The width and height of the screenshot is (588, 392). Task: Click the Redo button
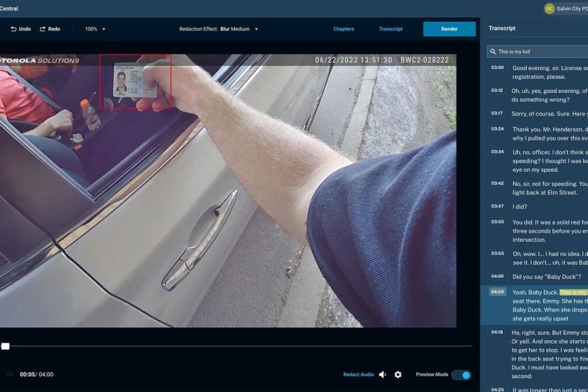point(50,29)
